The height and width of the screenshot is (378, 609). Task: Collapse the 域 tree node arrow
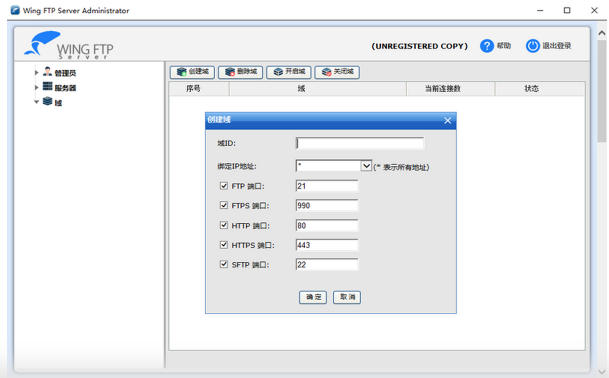36,102
